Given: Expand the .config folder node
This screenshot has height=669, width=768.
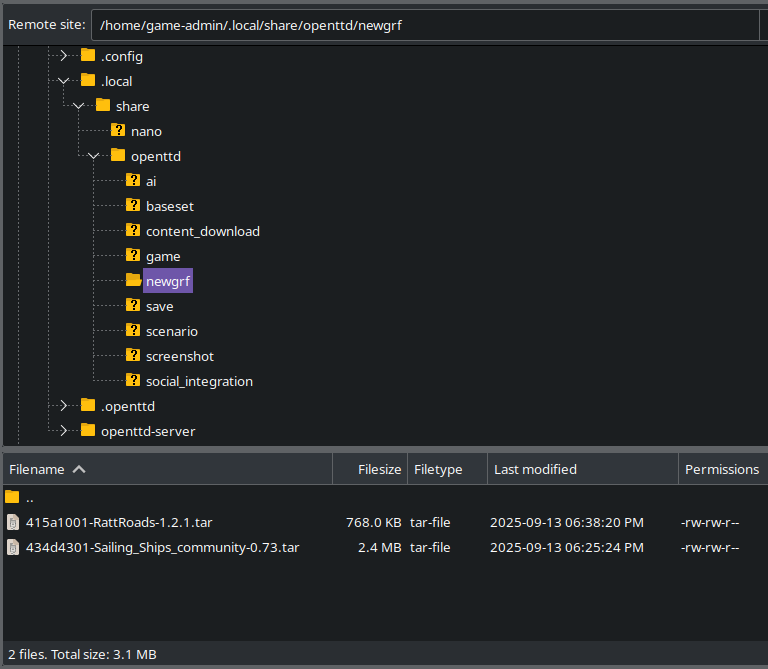Looking at the screenshot, I should point(64,56).
